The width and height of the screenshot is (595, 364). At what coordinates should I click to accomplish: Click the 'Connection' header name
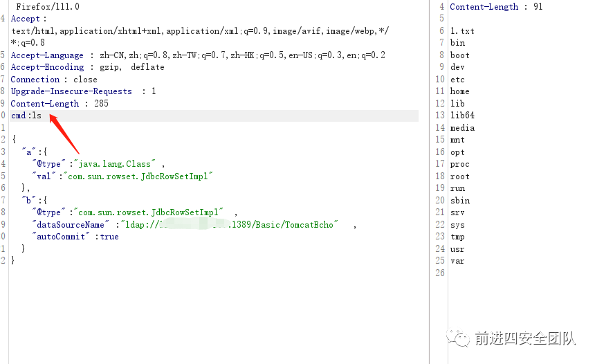click(x=35, y=80)
